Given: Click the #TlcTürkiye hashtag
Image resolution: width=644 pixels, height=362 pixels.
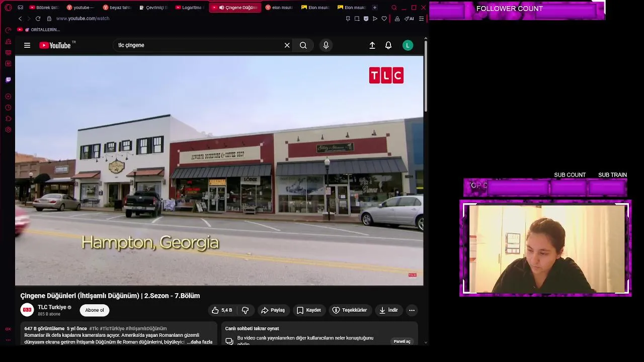Looking at the screenshot, I should tap(112, 328).
